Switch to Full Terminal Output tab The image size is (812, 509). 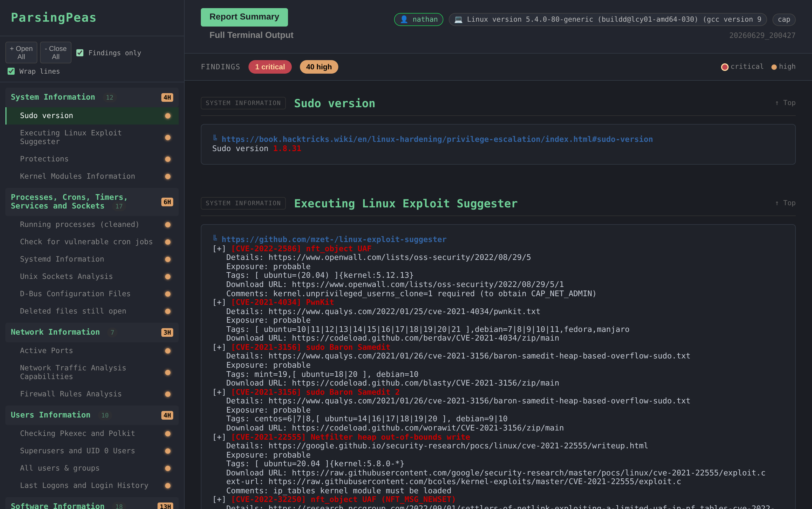[x=251, y=35]
